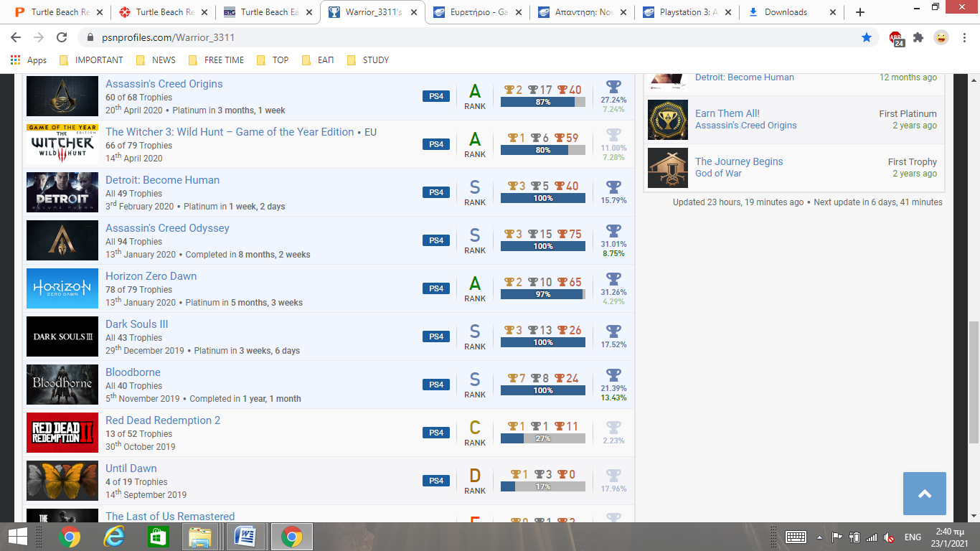Switch to the Playstation 3 tab
This screenshot has width=980, height=551.
coord(688,12)
